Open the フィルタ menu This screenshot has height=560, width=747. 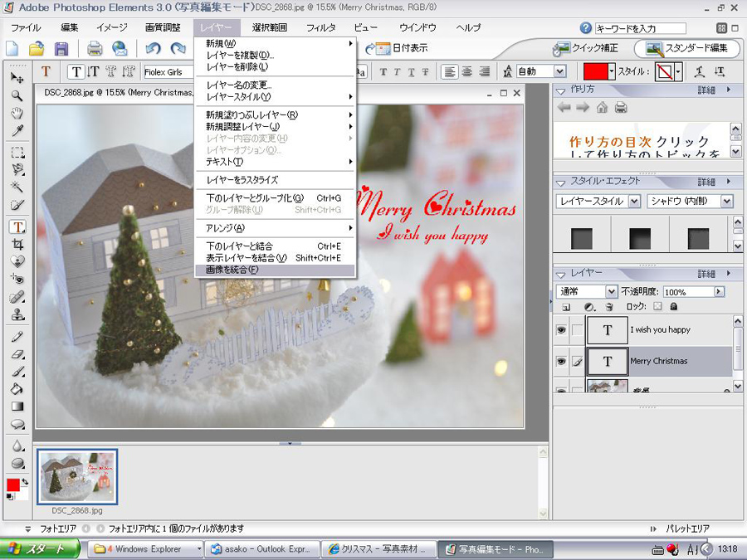click(x=320, y=27)
